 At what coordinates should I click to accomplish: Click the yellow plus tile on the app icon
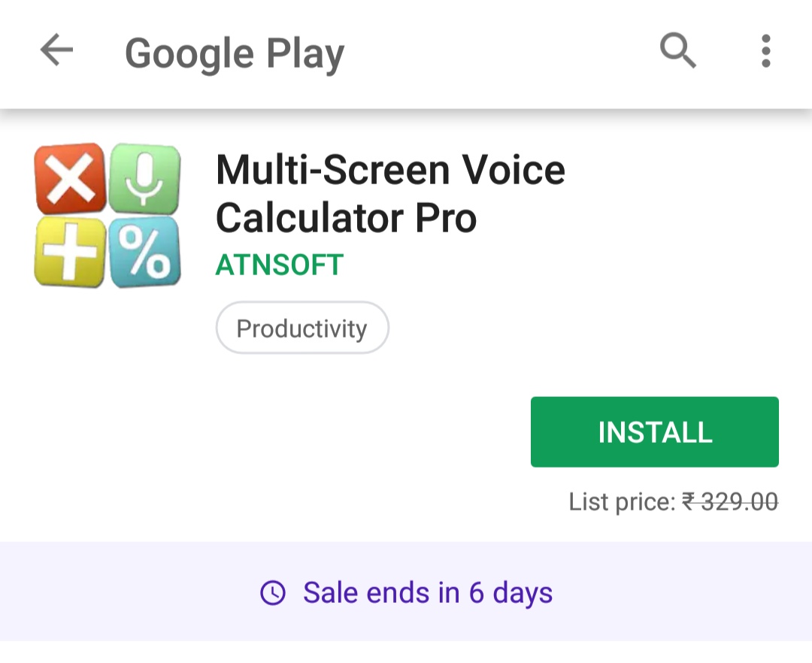pyautogui.click(x=70, y=252)
